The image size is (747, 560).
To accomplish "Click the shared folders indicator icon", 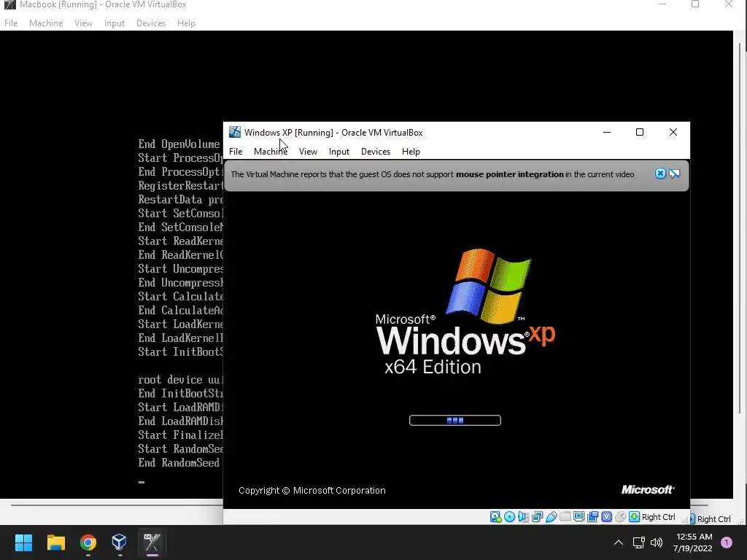I will 565,517.
